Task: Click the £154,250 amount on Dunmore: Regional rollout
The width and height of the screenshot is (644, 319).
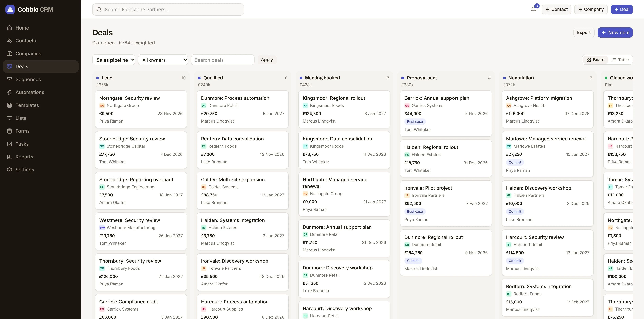Action: coord(414,253)
